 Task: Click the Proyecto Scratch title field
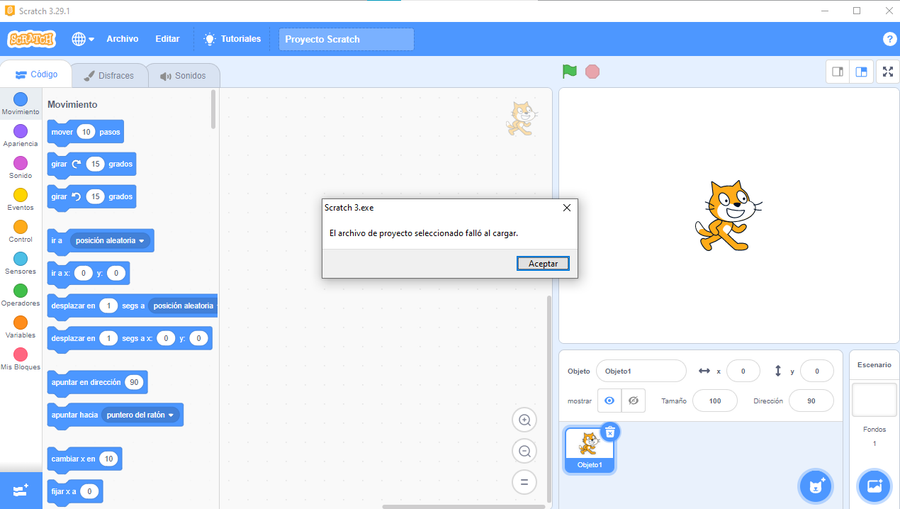pos(346,39)
